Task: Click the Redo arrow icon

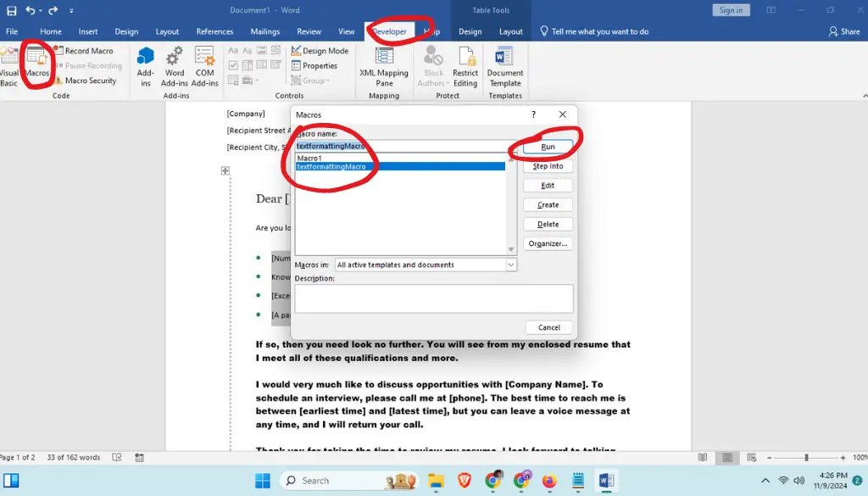Action: tap(53, 10)
